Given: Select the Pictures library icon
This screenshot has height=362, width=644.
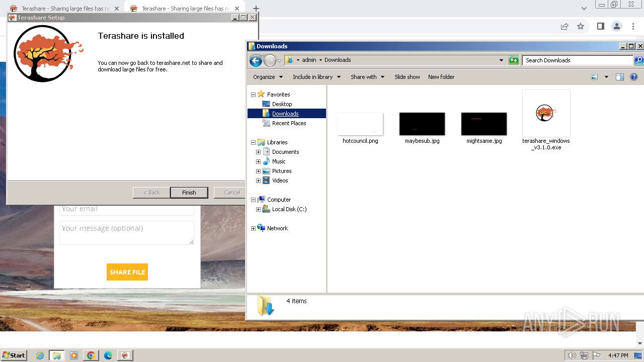Looking at the screenshot, I should pyautogui.click(x=266, y=171).
